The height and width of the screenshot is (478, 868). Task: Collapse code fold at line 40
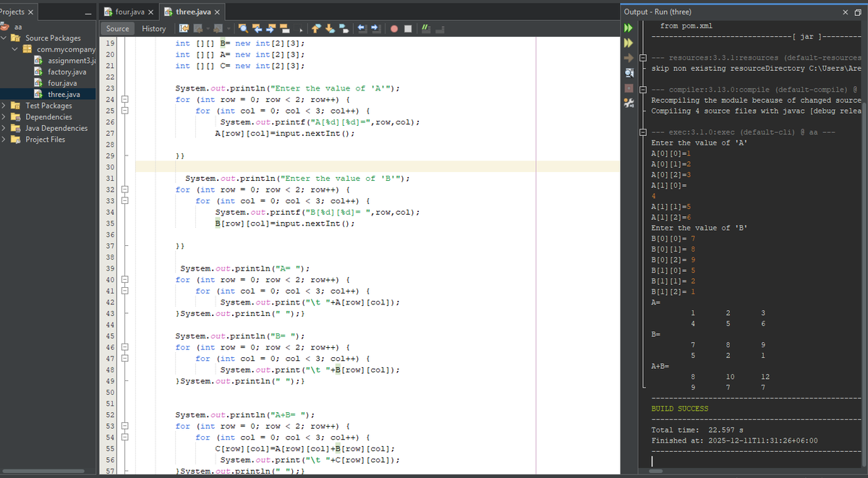coord(124,280)
